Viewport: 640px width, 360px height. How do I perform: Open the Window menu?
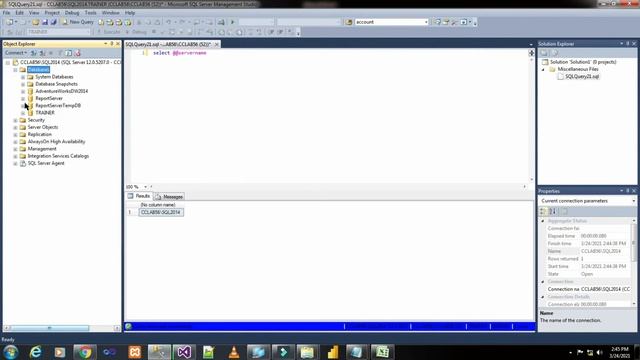click(111, 13)
